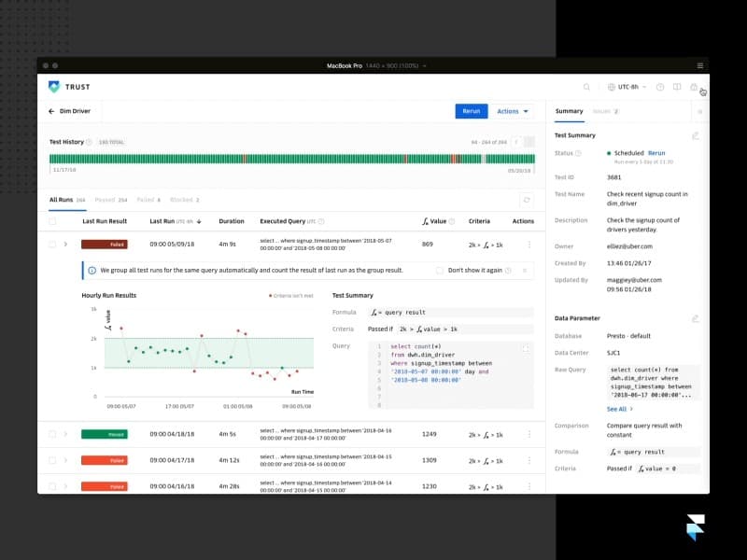
Task: Select the Failed runs tab
Action: 148,200
